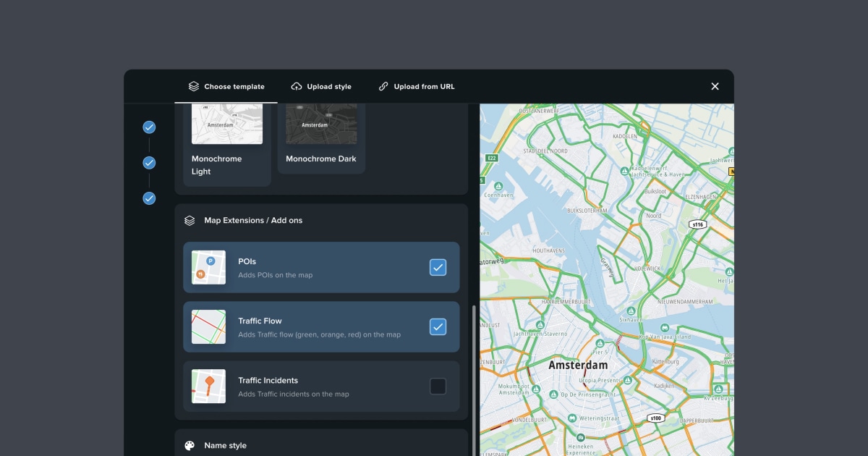Image resolution: width=868 pixels, height=456 pixels.
Task: Switch to the Choose template tab
Action: pyautogui.click(x=226, y=86)
